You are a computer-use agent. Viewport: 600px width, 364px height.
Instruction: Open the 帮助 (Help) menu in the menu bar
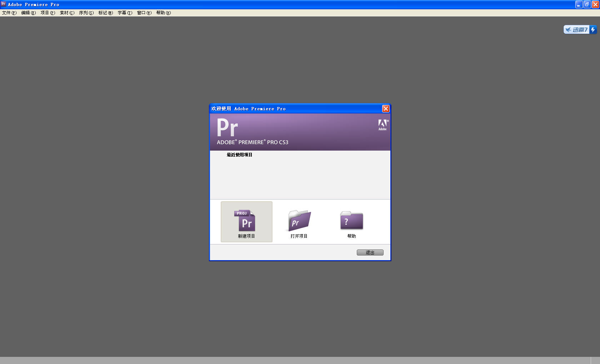click(x=163, y=13)
